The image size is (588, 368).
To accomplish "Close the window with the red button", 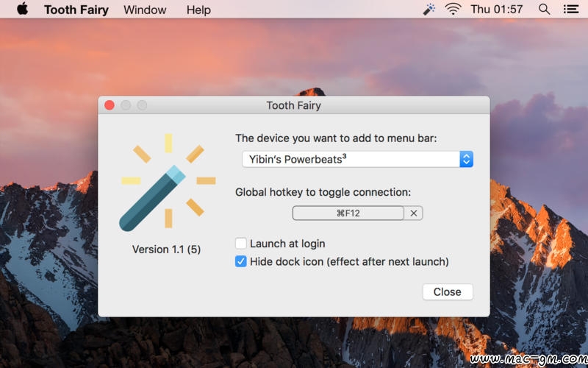I will (x=110, y=105).
